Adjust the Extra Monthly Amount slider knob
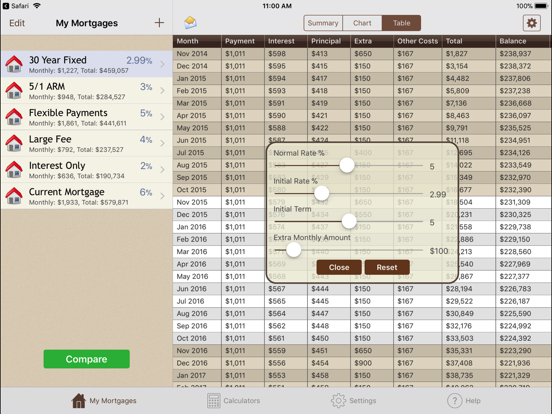Image resolution: width=552 pixels, height=414 pixels. 294,250
